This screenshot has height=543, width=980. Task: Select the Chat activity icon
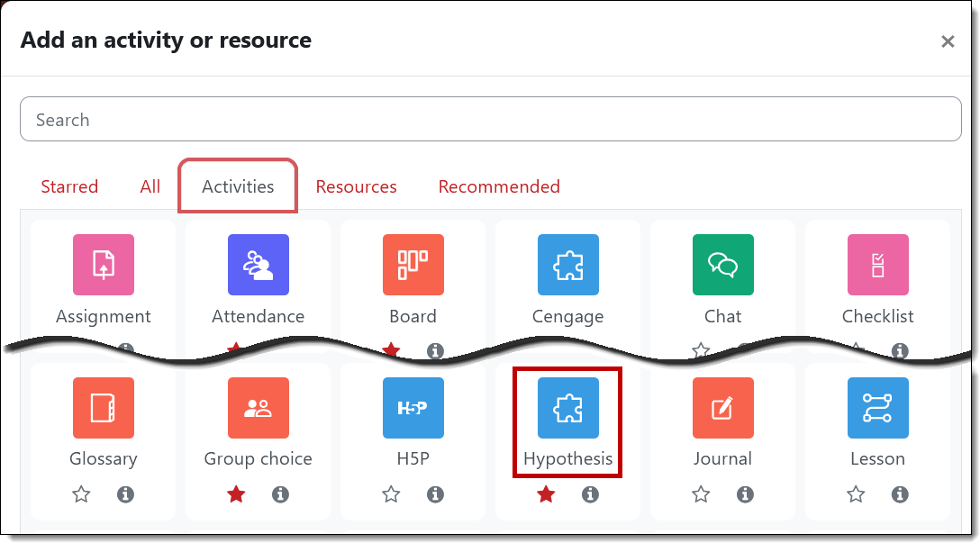pos(722,265)
